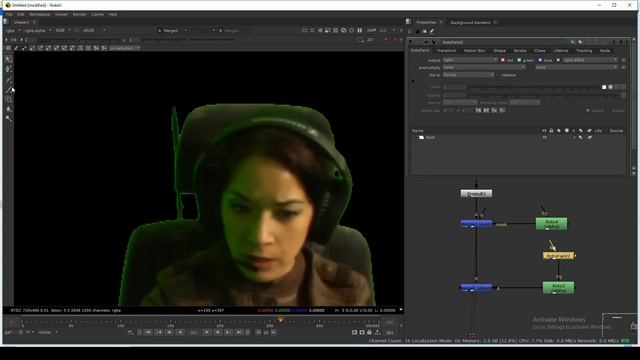The height and width of the screenshot is (360, 640).
Task: Click the frame range lock icon by timeline
Action: click(369, 333)
